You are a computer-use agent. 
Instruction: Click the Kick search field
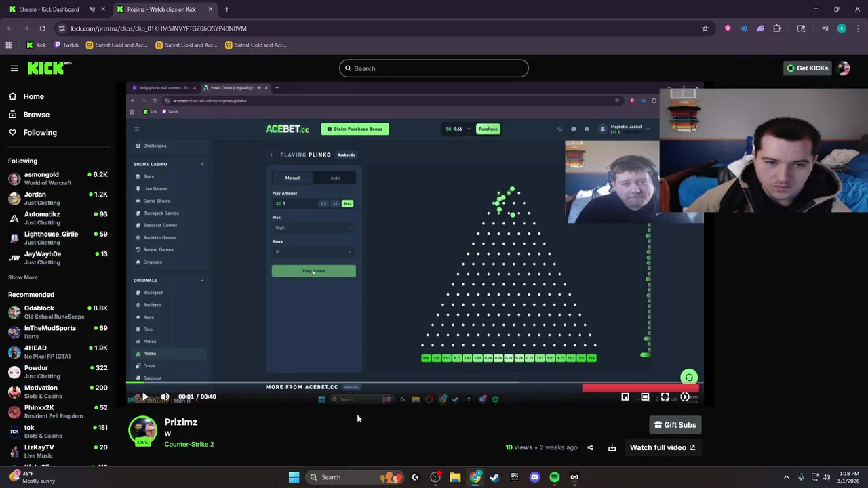point(433,68)
